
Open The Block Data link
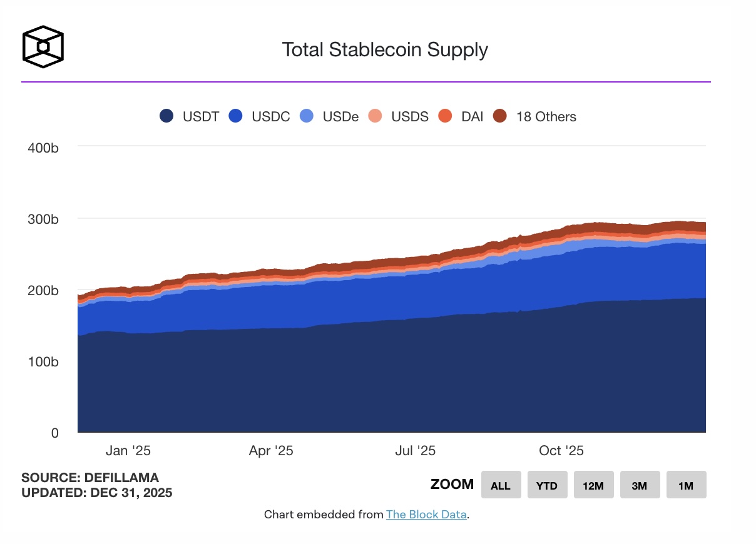coord(426,515)
